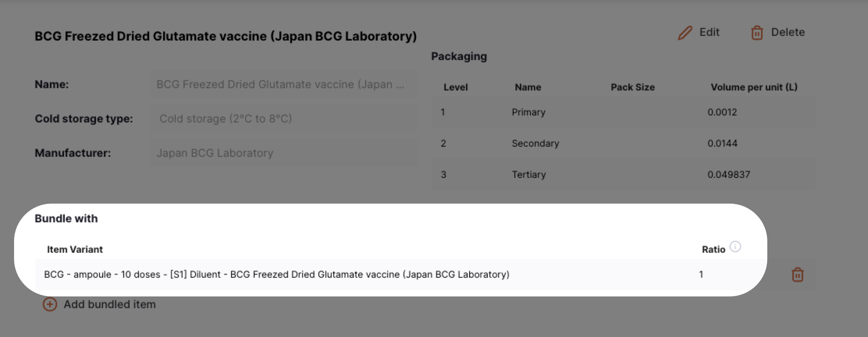Viewport: 868px width, 337px height.
Task: Open the Cold storage type field
Action: point(284,119)
